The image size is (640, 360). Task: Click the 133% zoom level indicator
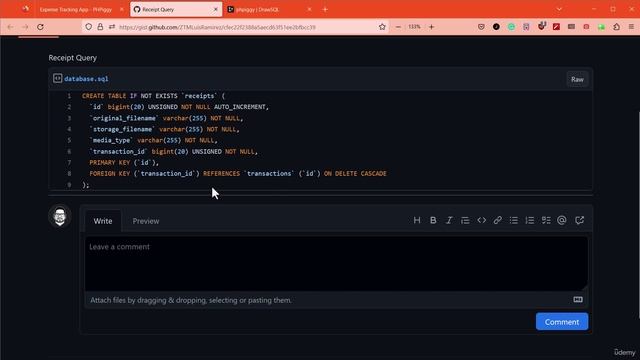tap(414, 27)
